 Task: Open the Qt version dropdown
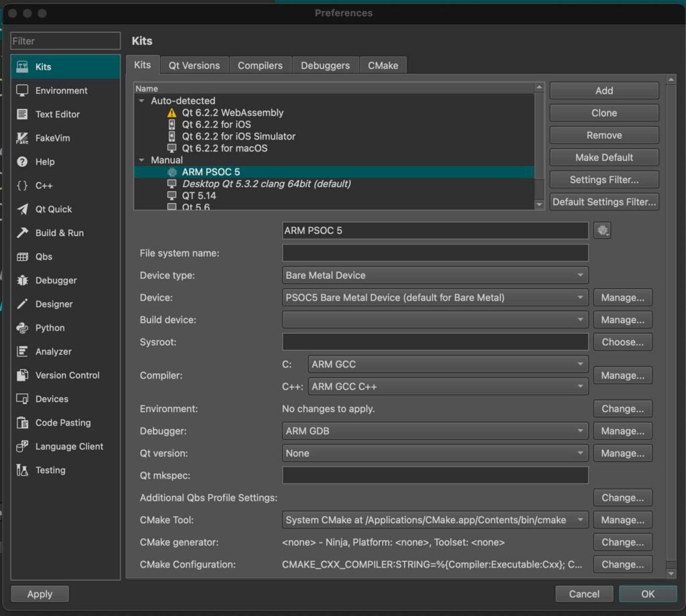click(x=435, y=453)
